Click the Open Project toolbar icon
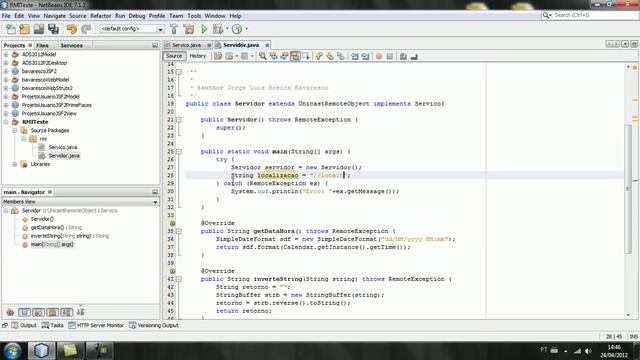This screenshot has height=360, width=640. click(x=39, y=29)
